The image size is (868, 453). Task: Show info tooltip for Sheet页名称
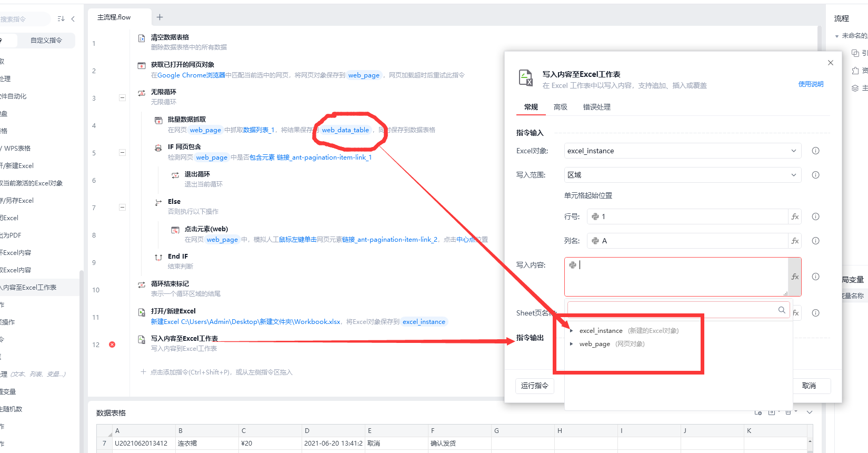(x=815, y=313)
